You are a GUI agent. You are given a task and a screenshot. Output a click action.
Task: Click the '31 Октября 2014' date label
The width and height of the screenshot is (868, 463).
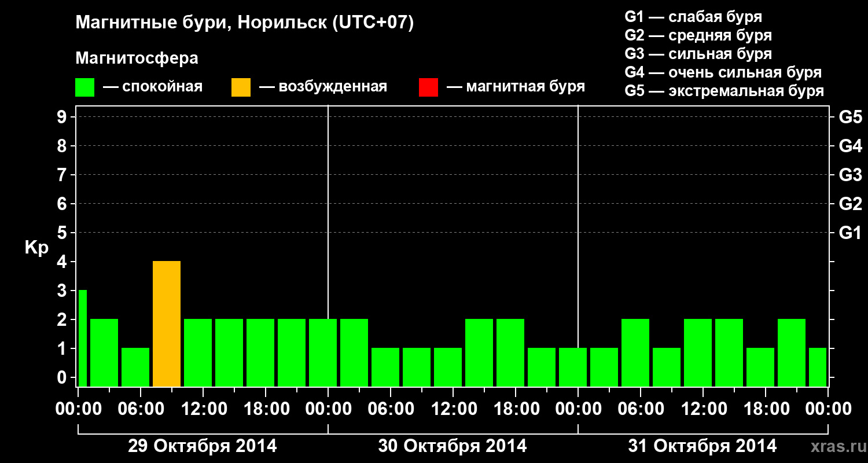click(x=703, y=446)
